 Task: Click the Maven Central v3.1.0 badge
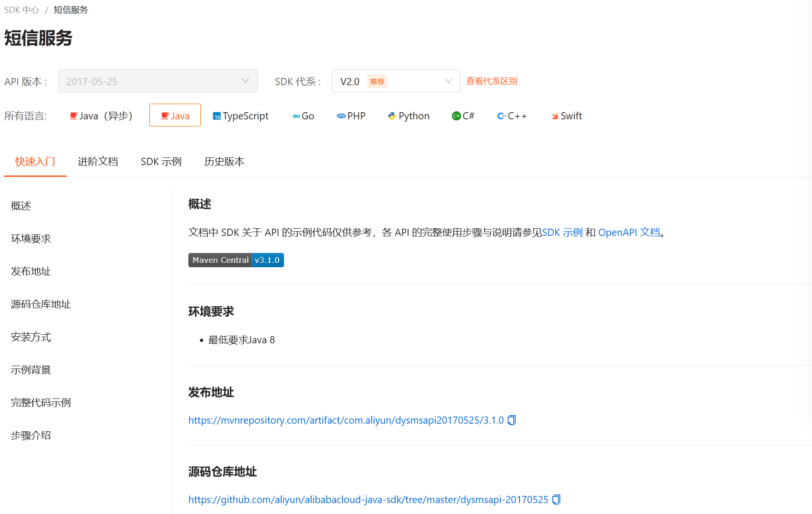[236, 260]
